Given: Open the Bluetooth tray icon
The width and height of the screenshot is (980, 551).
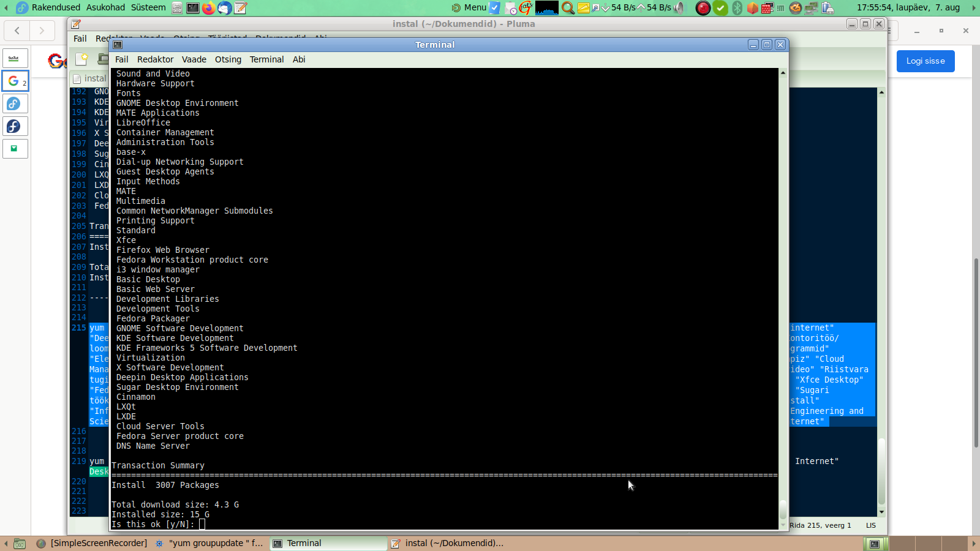Looking at the screenshot, I should [x=737, y=8].
